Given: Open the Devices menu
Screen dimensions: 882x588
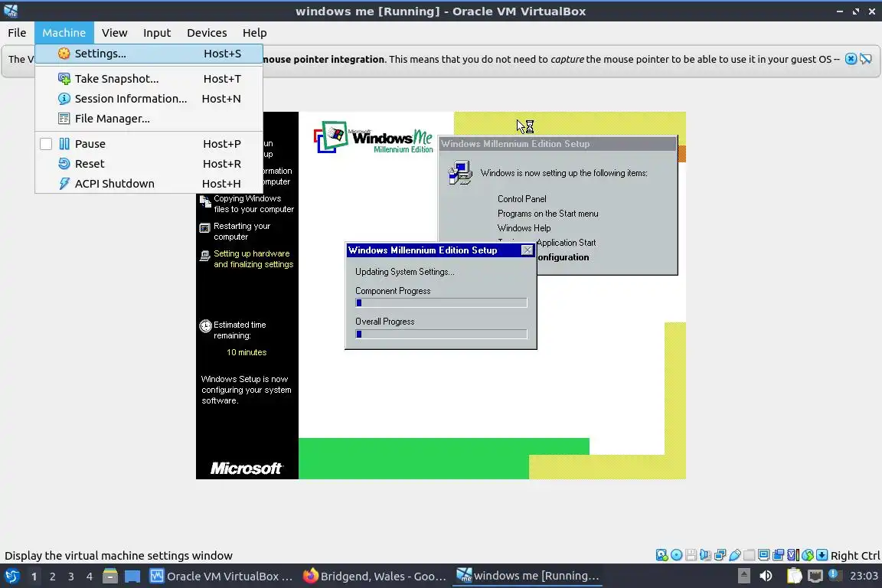Looking at the screenshot, I should (207, 33).
